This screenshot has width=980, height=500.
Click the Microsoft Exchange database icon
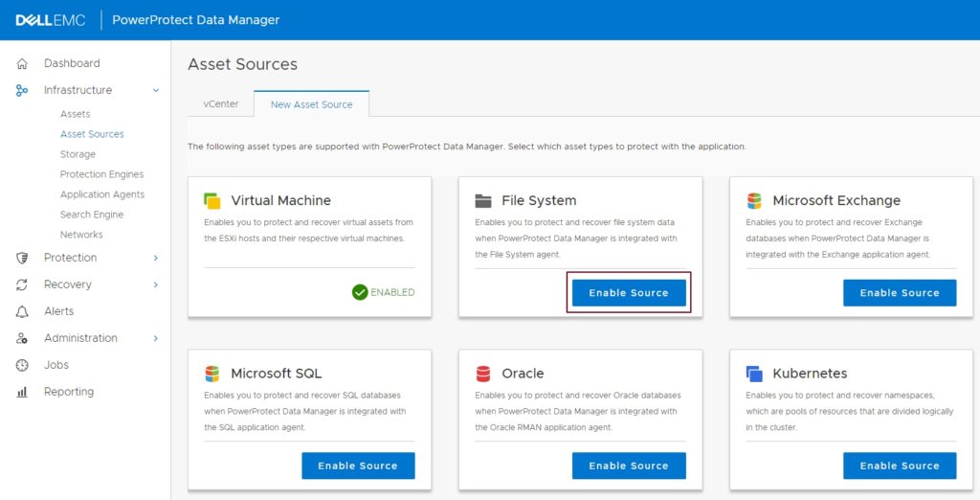pyautogui.click(x=754, y=201)
